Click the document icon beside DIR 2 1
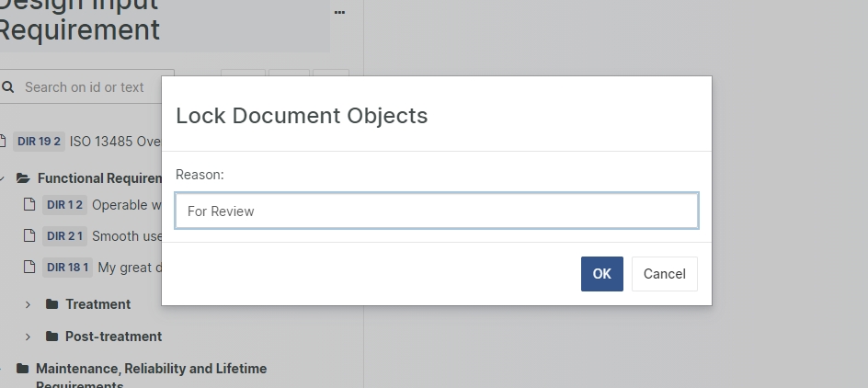 click(29, 236)
